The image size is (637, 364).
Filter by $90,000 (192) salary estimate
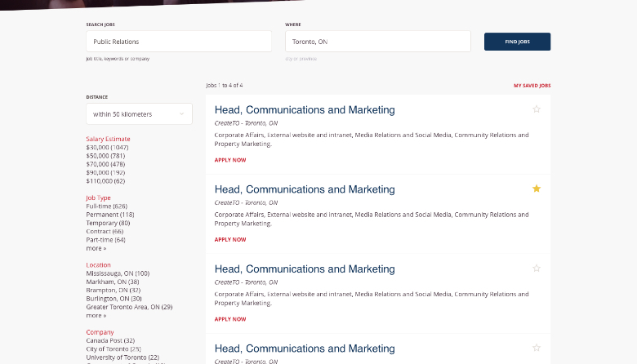pos(105,172)
